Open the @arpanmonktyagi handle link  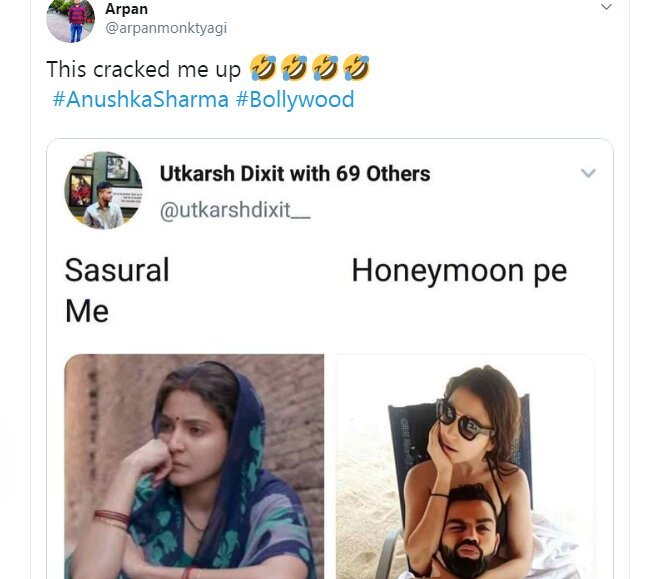[166, 28]
